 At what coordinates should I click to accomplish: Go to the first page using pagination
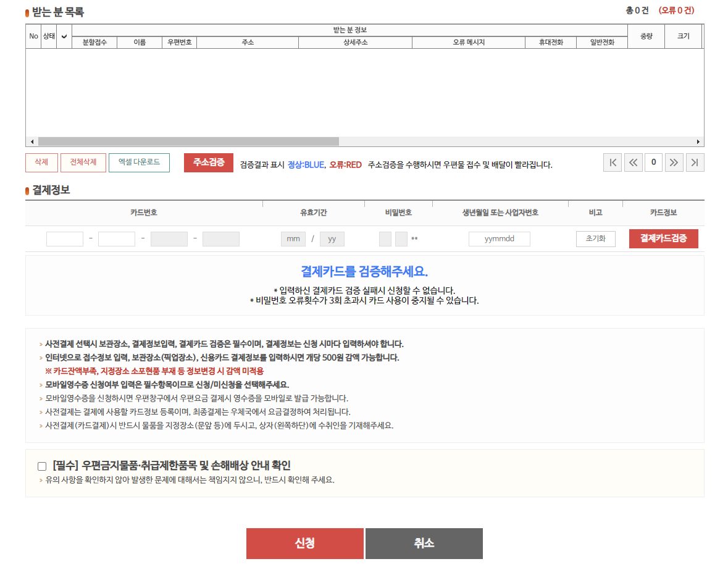pyautogui.click(x=612, y=162)
